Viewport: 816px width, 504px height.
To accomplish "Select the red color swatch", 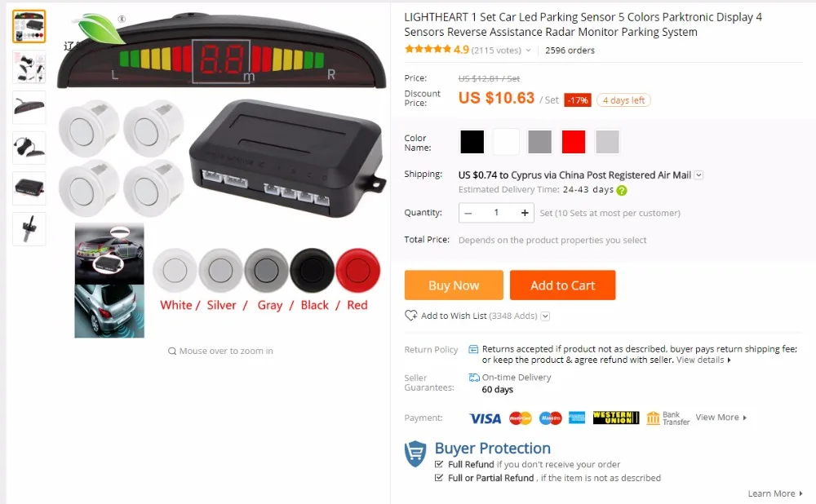I will tap(574, 141).
